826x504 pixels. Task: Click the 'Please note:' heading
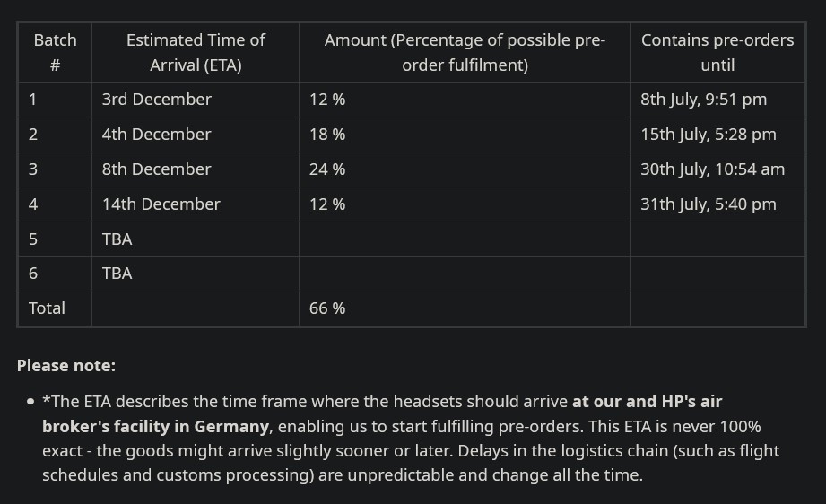tap(66, 366)
